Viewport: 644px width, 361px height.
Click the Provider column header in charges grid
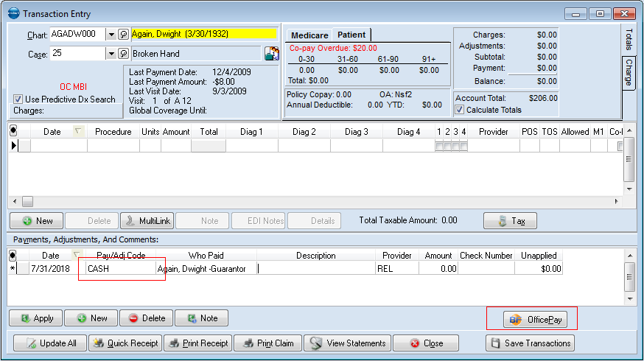click(x=493, y=131)
